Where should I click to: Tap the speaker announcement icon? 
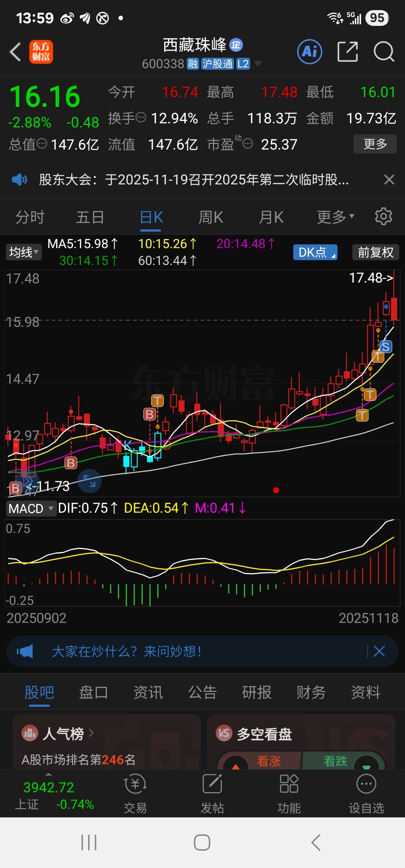point(19,180)
